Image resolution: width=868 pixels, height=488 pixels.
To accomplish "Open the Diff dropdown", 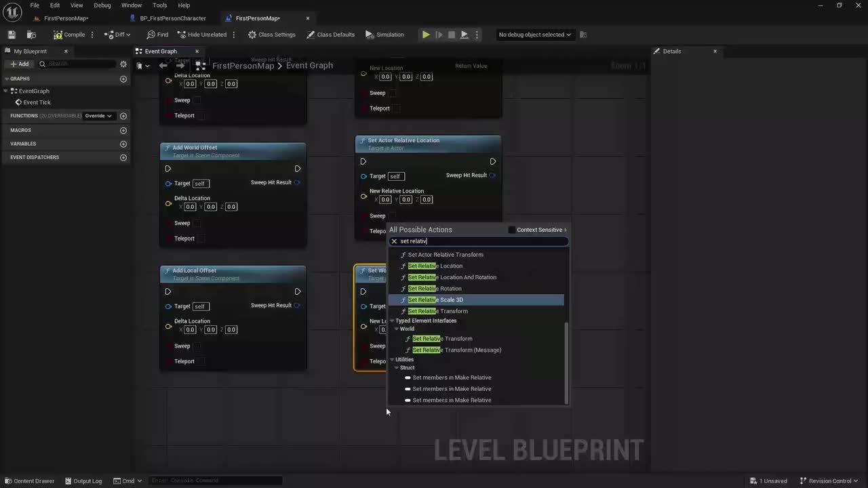I will click(x=118, y=35).
